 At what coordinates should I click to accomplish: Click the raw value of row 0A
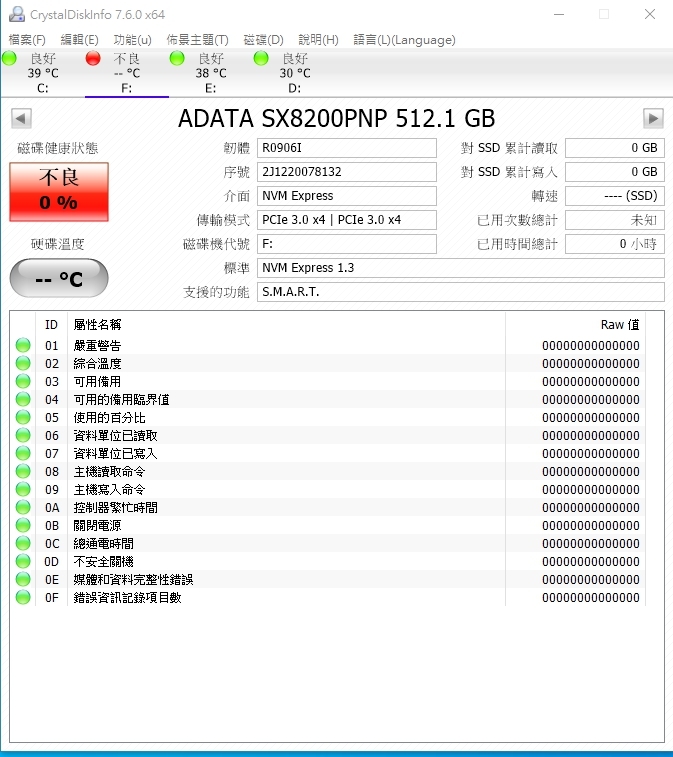click(x=590, y=508)
